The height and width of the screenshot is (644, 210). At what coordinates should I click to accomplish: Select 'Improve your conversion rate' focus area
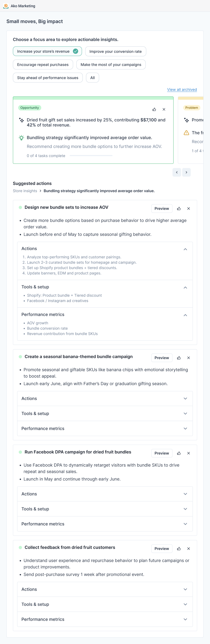coord(116,52)
